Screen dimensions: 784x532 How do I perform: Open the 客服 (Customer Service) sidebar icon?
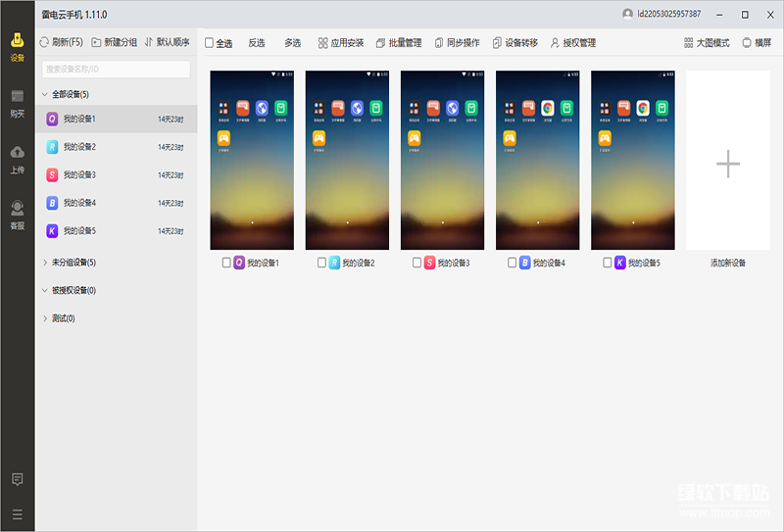click(x=17, y=214)
